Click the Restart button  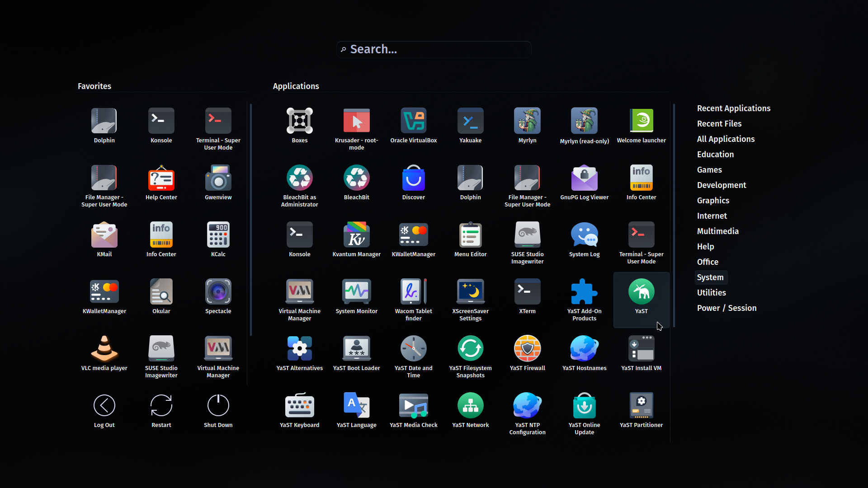point(161,411)
